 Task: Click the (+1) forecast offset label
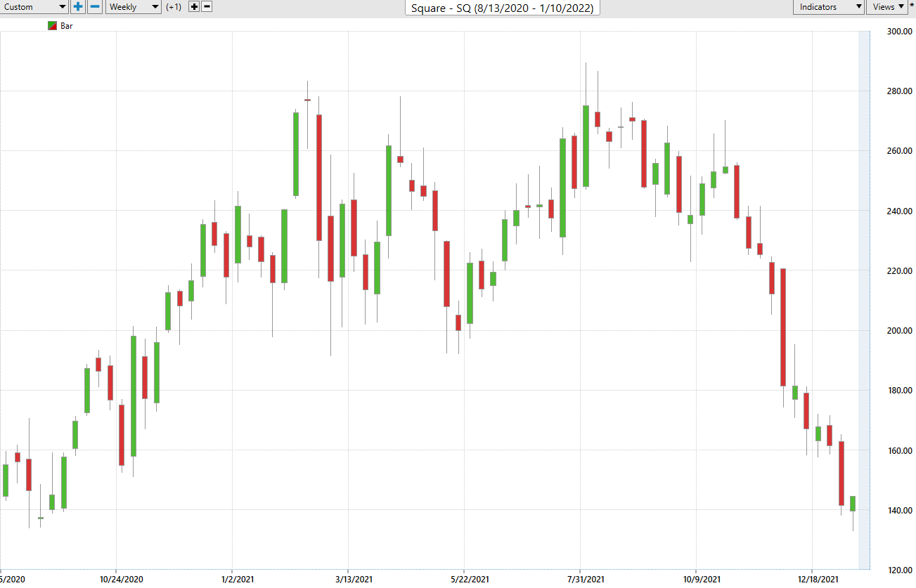tap(174, 7)
